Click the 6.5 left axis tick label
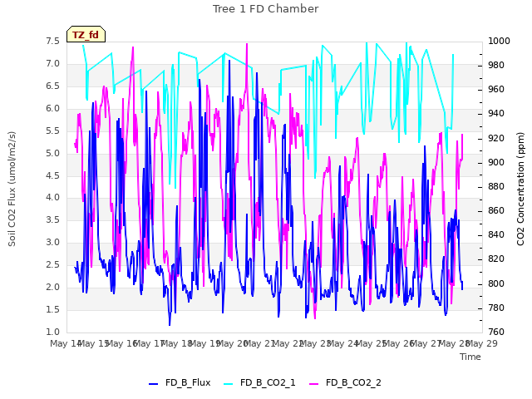The image size is (532, 399). pos(53,86)
